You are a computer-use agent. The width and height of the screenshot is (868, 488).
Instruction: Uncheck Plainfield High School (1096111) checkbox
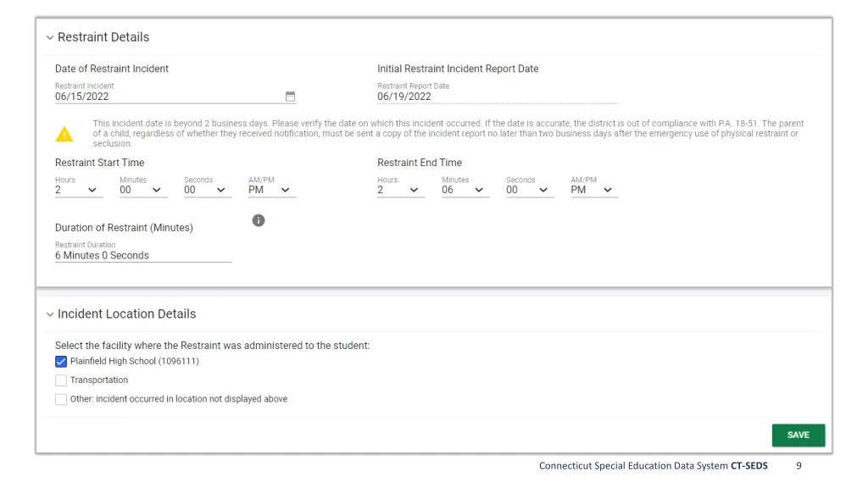[x=61, y=361]
